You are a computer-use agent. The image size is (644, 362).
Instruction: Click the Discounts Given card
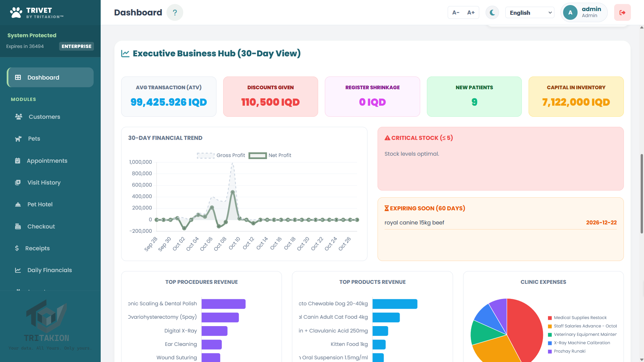[270, 97]
